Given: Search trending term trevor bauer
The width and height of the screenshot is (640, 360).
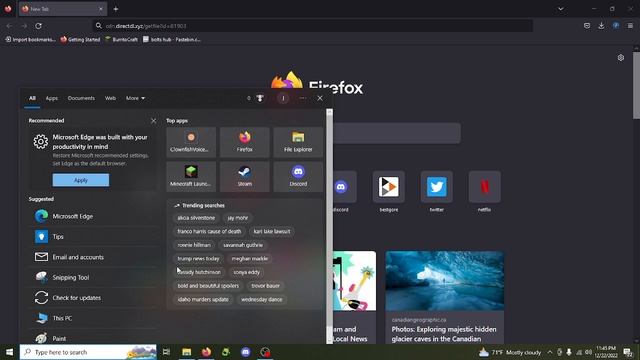Looking at the screenshot, I should tap(266, 286).
